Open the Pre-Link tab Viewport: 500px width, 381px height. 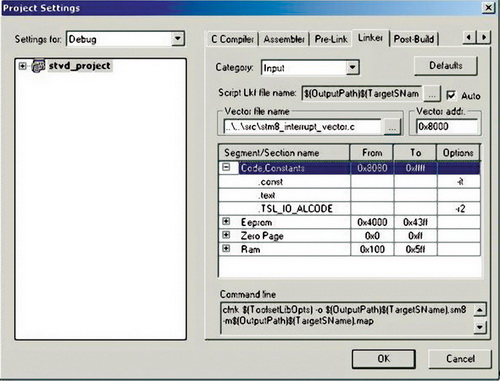(331, 39)
